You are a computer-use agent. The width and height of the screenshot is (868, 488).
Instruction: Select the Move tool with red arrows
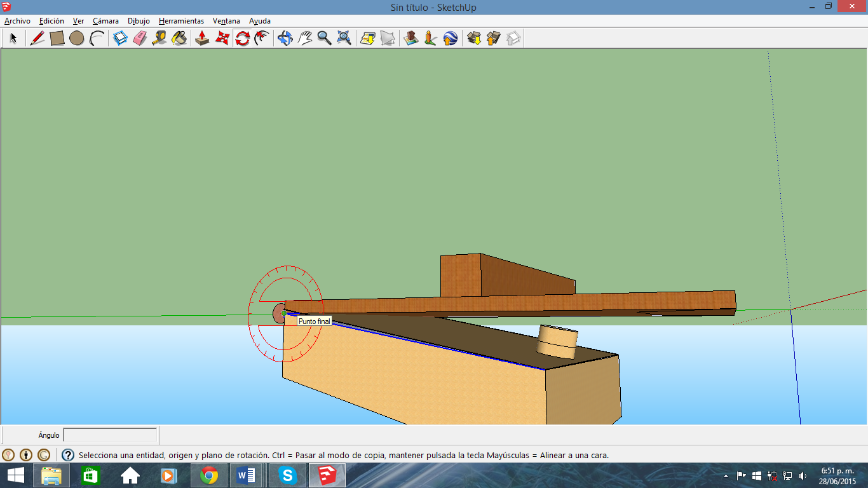click(222, 38)
